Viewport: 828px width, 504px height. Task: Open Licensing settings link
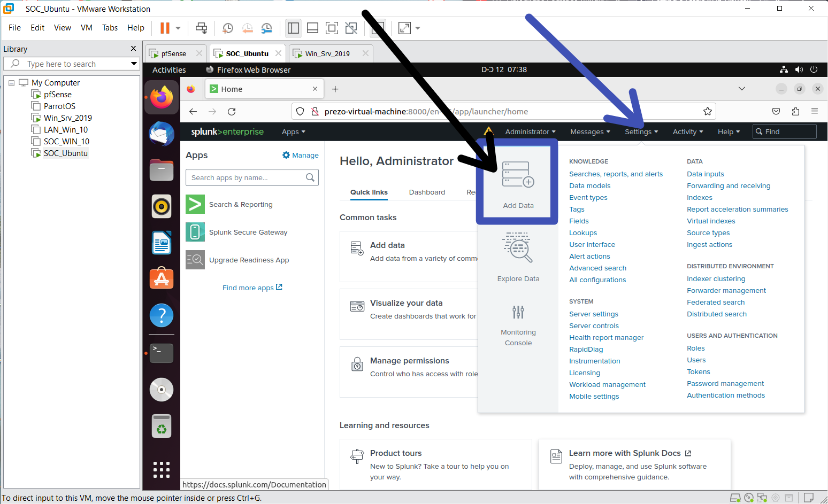pos(585,373)
